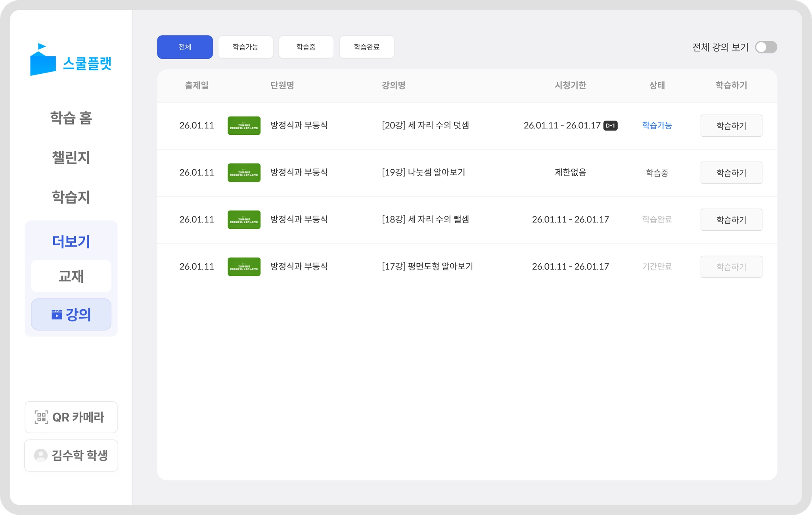This screenshot has height=515, width=812.
Task: Click the 강의 clapperboard icon
Action: (57, 314)
